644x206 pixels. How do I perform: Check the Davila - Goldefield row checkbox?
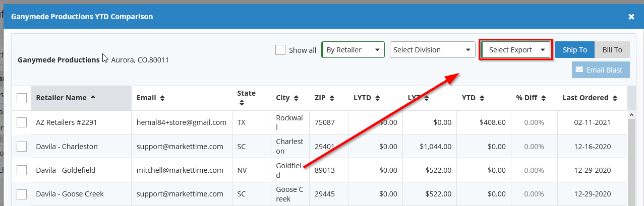click(22, 170)
